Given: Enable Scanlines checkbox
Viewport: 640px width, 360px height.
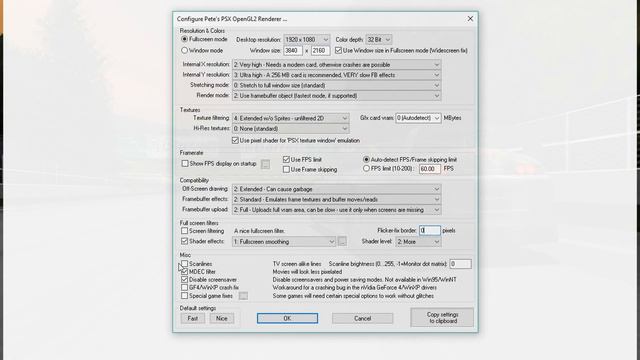Looking at the screenshot, I should coord(184,264).
